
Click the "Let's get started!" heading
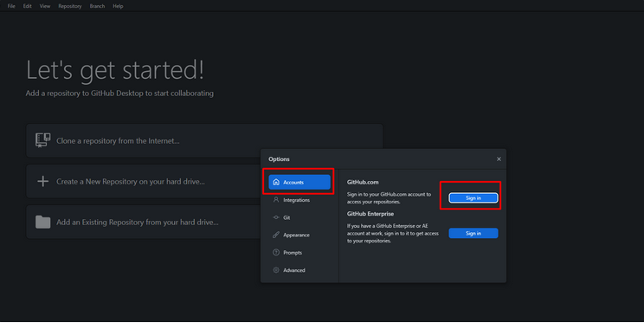pos(115,70)
